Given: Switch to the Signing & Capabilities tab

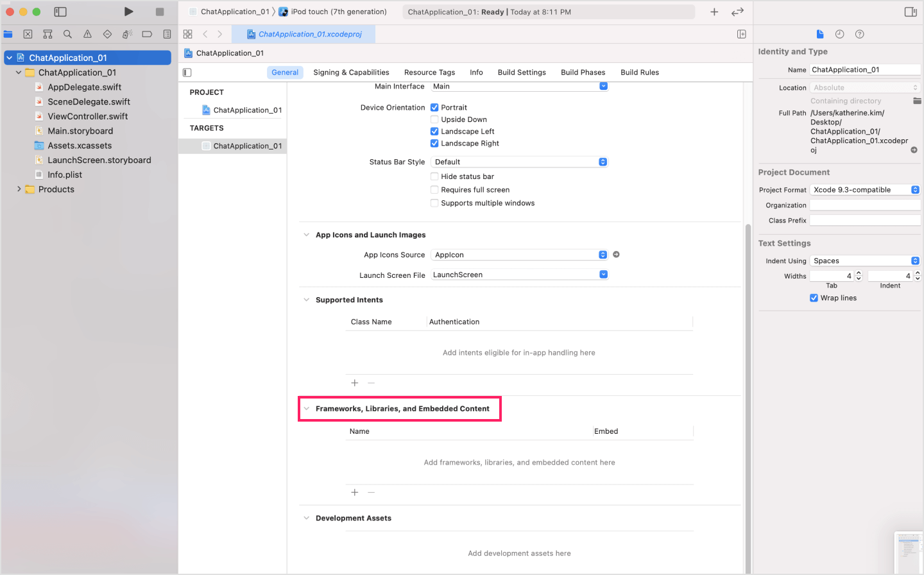Looking at the screenshot, I should click(351, 72).
